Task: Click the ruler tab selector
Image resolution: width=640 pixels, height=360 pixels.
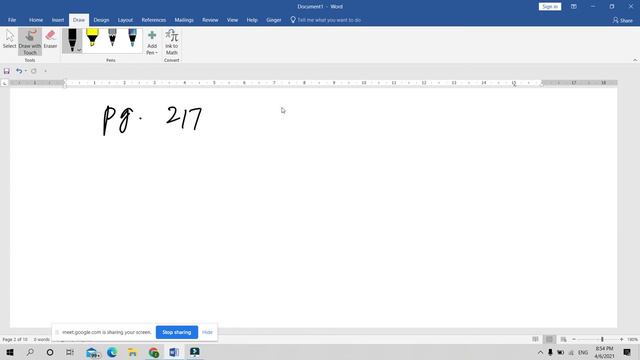Action: click(x=4, y=83)
